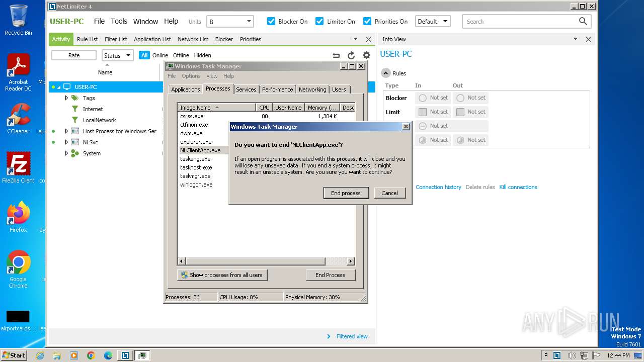Switch to the Rule List tab
The height and width of the screenshot is (362, 644).
[88, 39]
